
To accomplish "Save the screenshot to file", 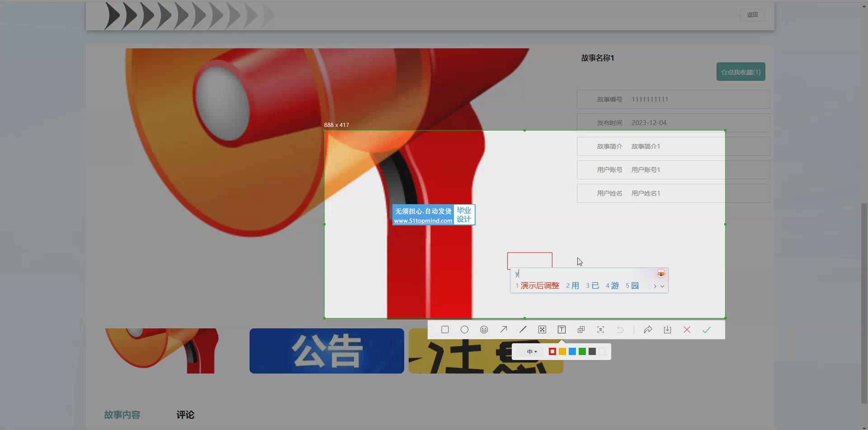I will (667, 330).
